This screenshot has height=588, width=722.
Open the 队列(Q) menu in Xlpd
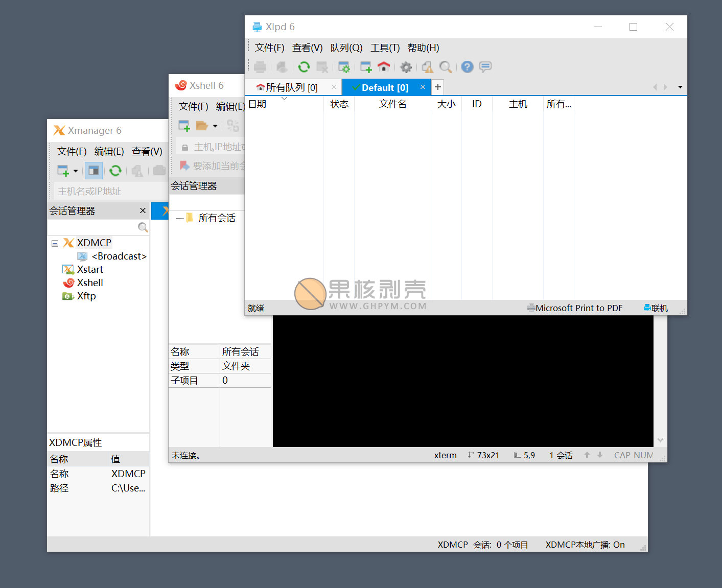[x=346, y=48]
